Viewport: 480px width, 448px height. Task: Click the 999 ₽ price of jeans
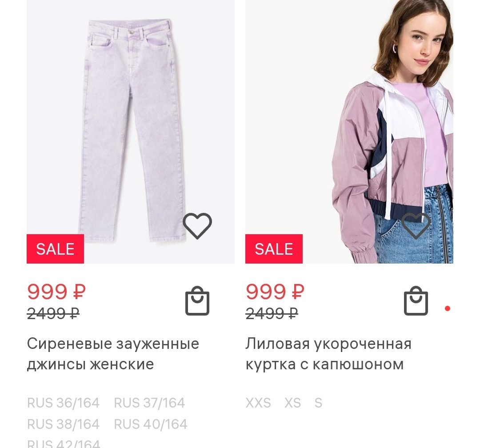pos(56,291)
